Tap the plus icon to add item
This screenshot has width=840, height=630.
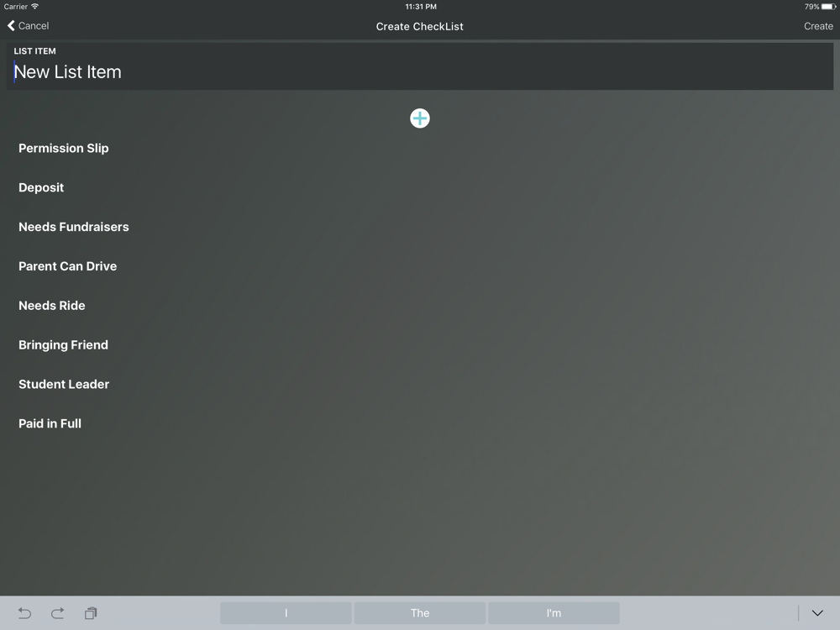tap(419, 118)
